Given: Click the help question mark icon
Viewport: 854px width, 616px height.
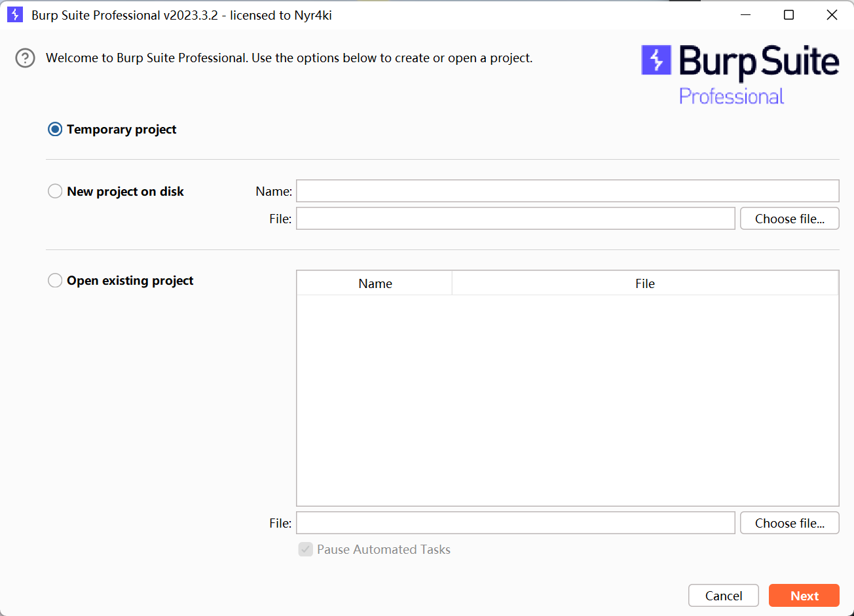Looking at the screenshot, I should 25,58.
